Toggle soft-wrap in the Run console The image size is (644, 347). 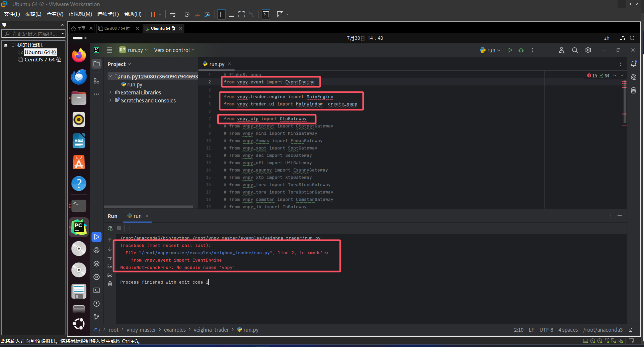110,258
